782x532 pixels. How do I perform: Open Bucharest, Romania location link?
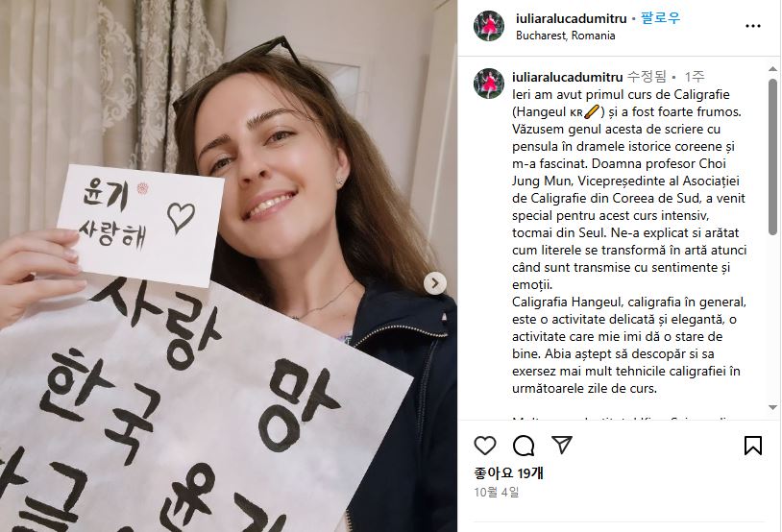coord(565,36)
